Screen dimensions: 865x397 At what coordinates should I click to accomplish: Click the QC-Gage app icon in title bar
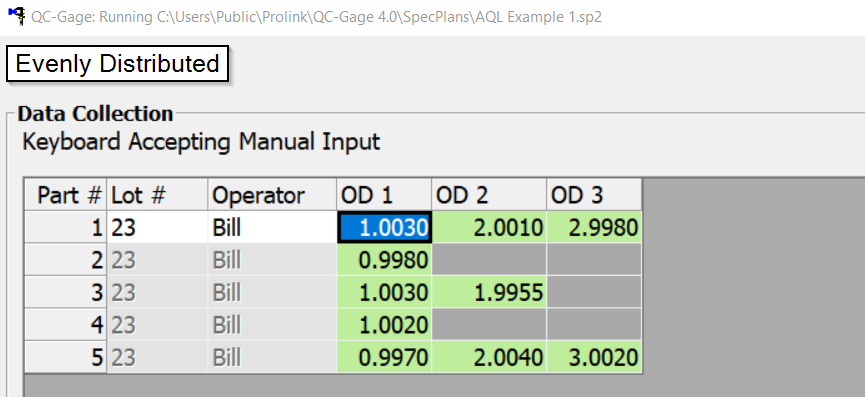(x=17, y=16)
